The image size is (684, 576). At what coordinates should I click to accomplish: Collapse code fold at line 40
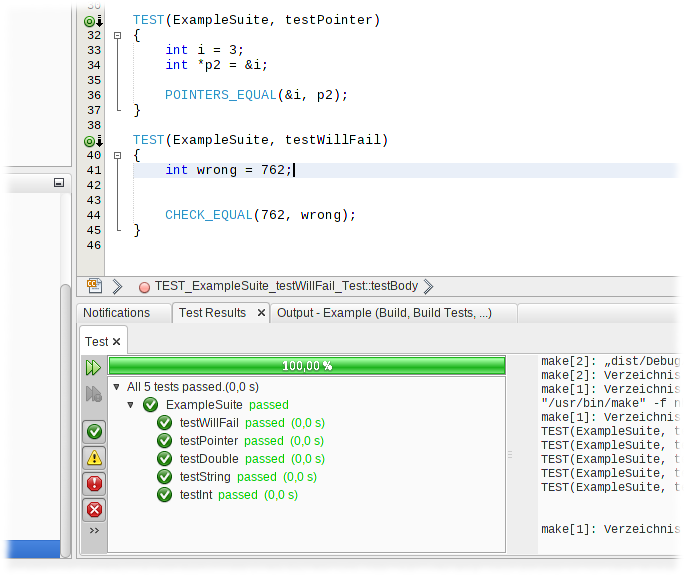click(118, 155)
